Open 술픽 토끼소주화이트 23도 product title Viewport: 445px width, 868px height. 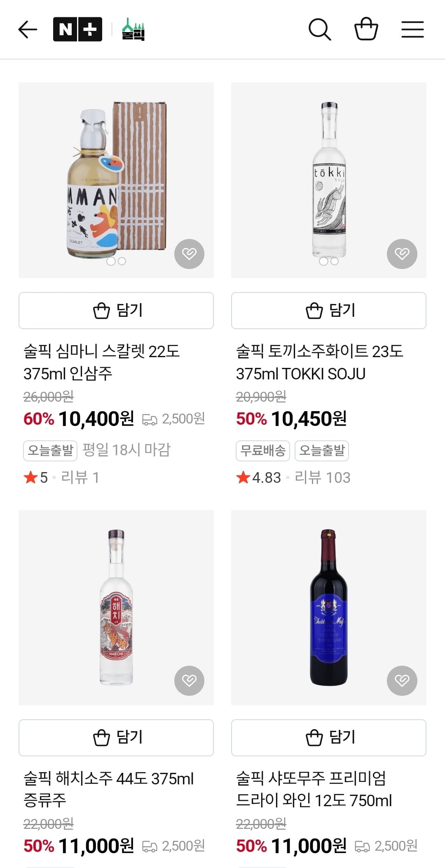point(319,363)
